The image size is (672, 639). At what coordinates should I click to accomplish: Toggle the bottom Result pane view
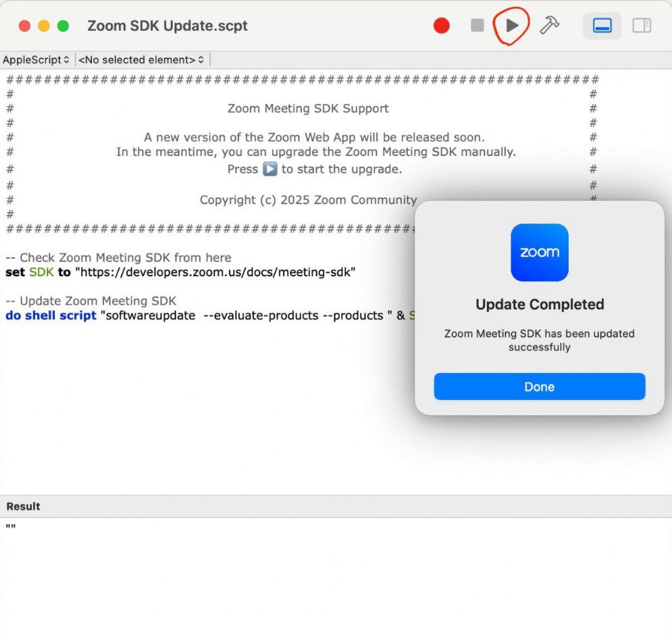point(602,26)
